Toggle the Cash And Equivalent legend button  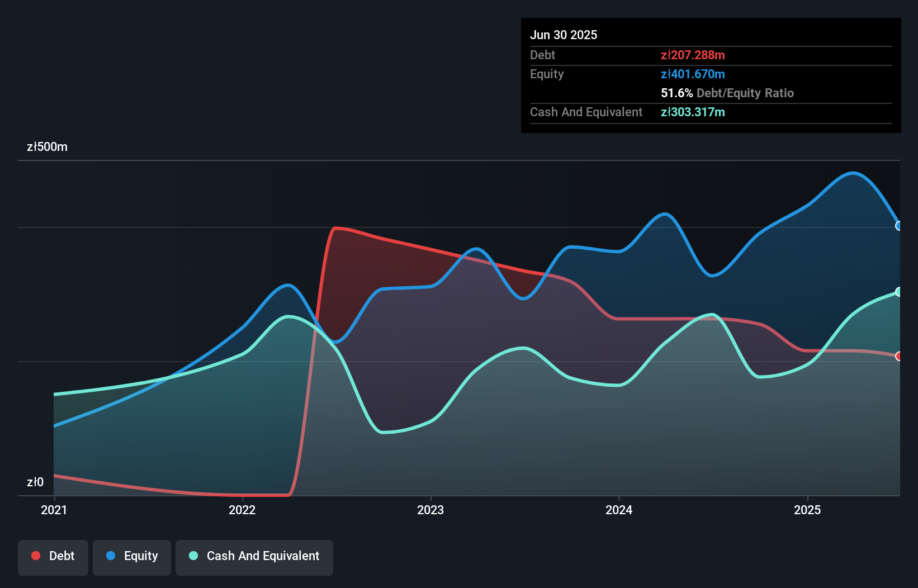[x=254, y=557]
